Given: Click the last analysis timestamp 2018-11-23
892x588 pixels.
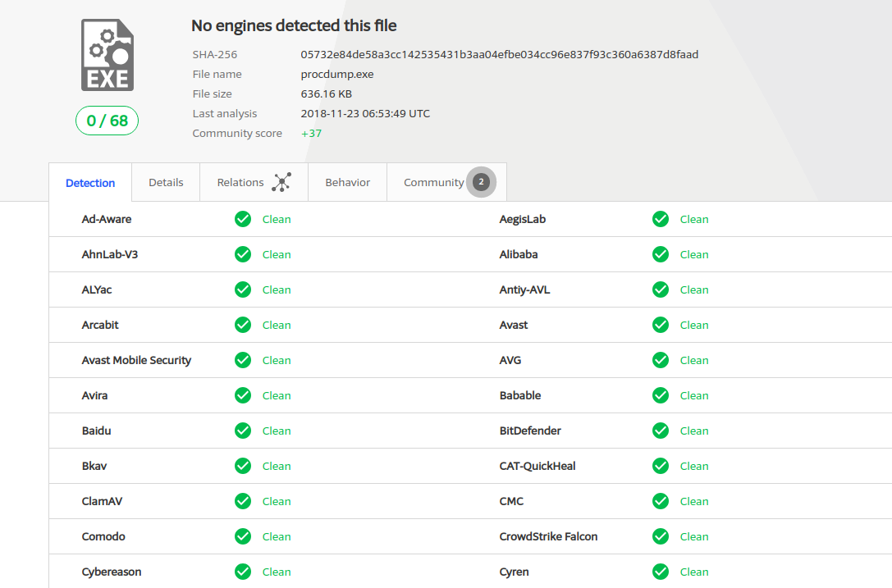Looking at the screenshot, I should pyautogui.click(x=365, y=114).
